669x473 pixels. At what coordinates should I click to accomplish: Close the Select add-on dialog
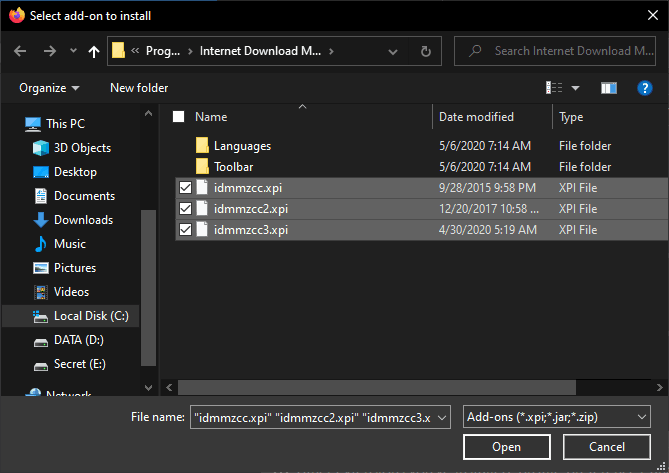click(652, 15)
